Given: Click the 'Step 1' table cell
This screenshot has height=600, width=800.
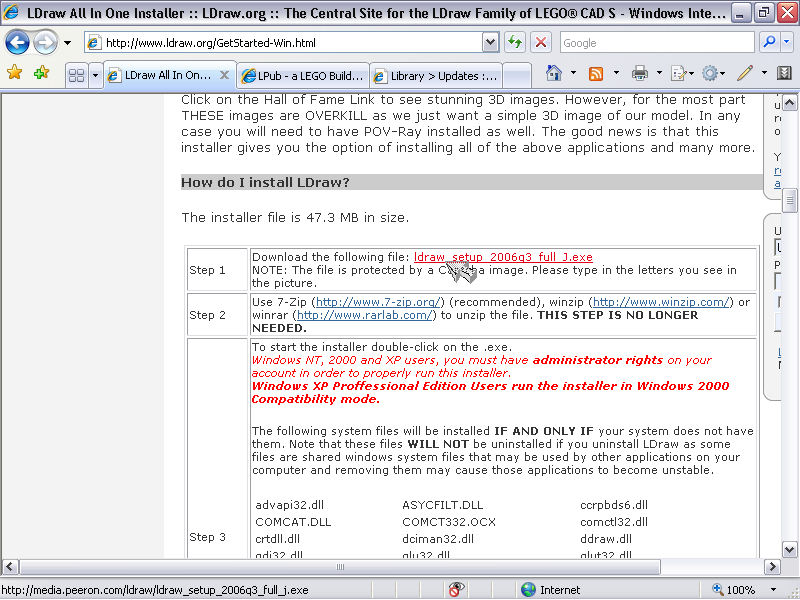Looking at the screenshot, I should click(x=217, y=270).
